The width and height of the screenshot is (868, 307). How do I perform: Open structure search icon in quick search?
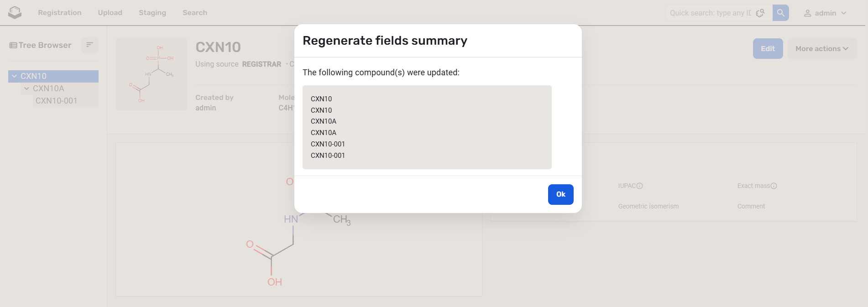[x=760, y=13]
